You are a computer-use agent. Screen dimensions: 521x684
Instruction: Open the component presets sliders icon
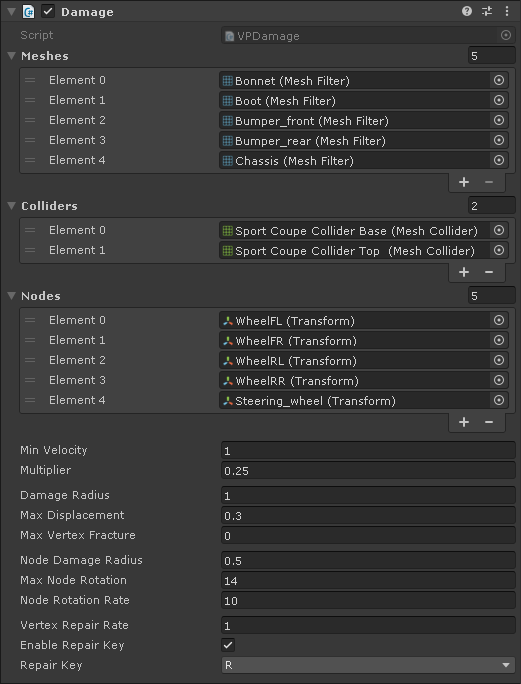pos(487,11)
